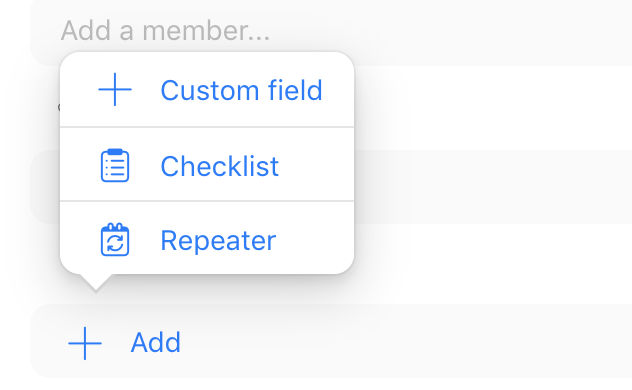Click the Custom field text label
The width and height of the screenshot is (632, 390).
(x=241, y=90)
